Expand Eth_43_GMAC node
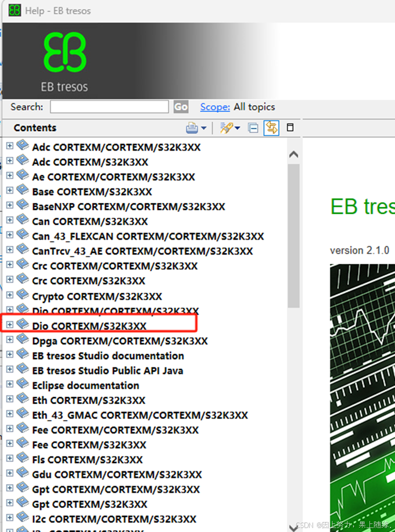The image size is (395, 532). (10, 414)
